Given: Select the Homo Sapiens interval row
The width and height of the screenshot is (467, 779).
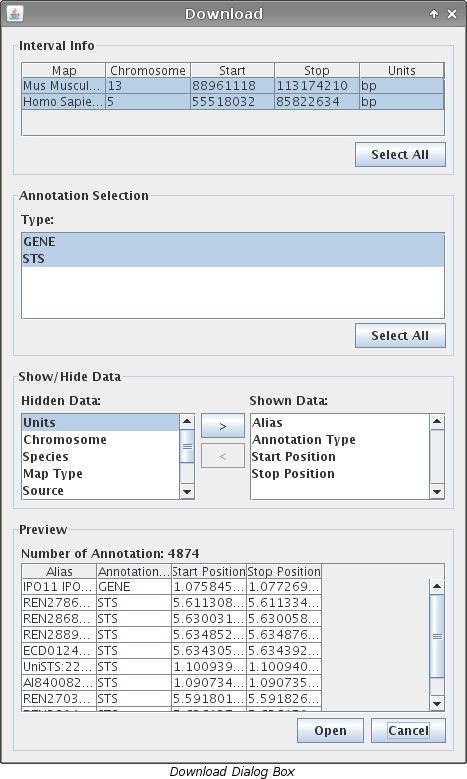Looking at the screenshot, I should click(x=233, y=101).
